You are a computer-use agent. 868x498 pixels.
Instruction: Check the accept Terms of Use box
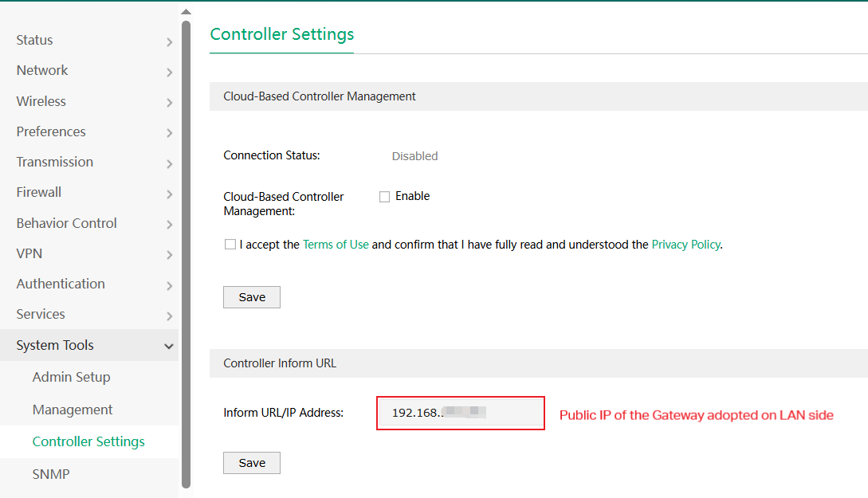(230, 245)
